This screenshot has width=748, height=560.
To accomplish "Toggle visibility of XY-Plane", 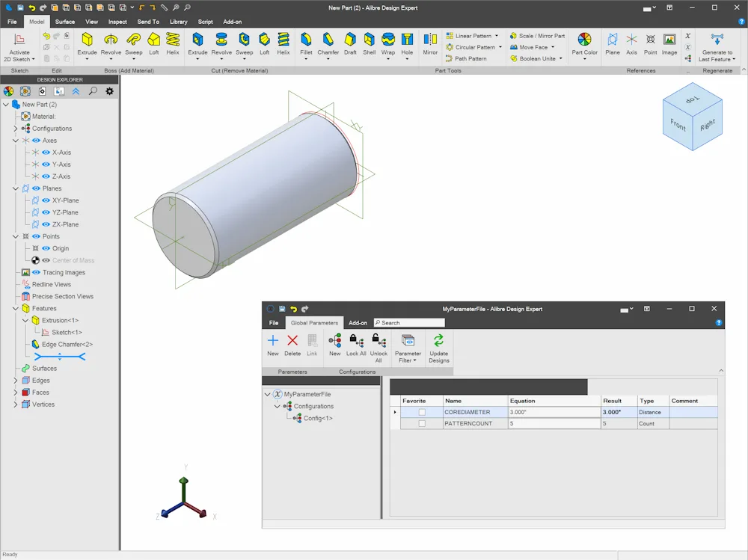I will click(x=46, y=200).
